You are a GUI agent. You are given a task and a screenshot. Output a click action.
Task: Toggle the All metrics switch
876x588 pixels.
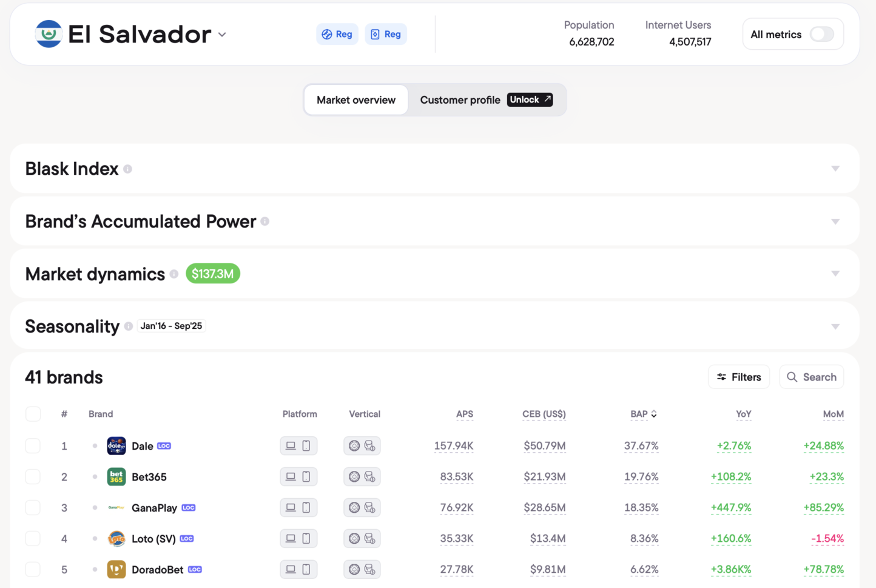(x=821, y=35)
